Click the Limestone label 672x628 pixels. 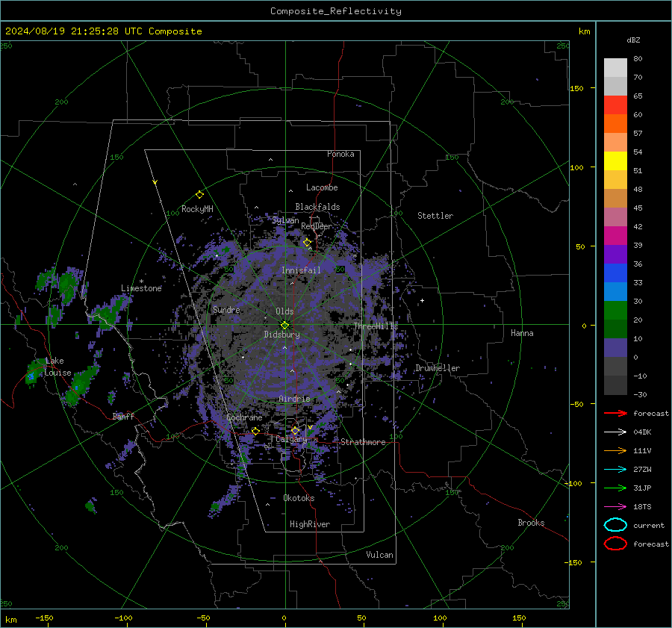pyautogui.click(x=141, y=288)
